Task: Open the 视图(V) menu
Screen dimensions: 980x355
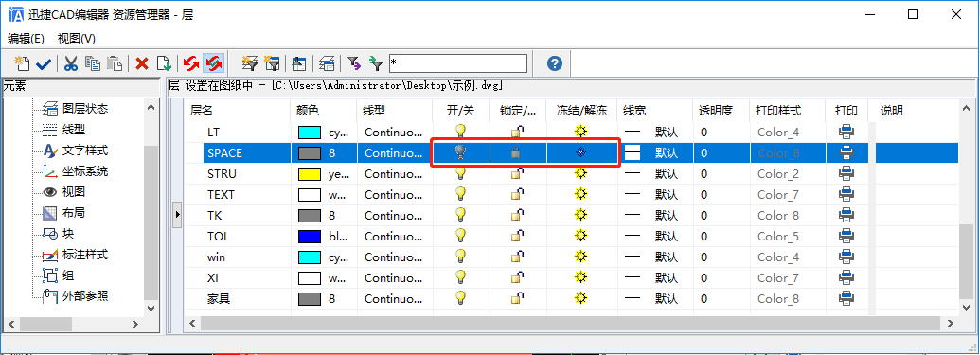Action: click(77, 39)
